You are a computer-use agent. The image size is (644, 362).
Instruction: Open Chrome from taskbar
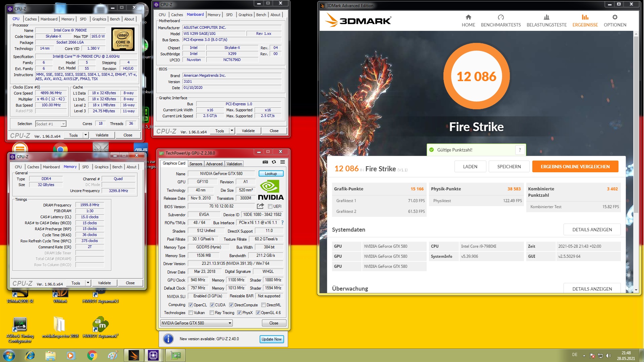(x=92, y=355)
